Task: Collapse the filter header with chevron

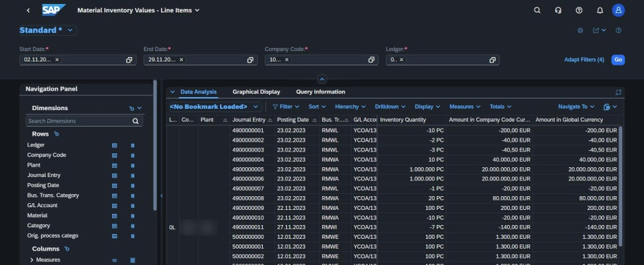Action: pyautogui.click(x=322, y=79)
